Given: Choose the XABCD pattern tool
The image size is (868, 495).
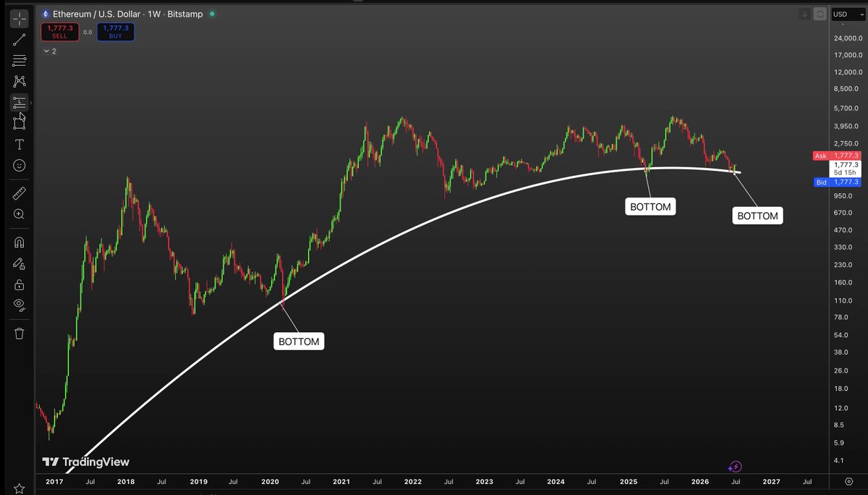Looking at the screenshot, I should pos(20,81).
